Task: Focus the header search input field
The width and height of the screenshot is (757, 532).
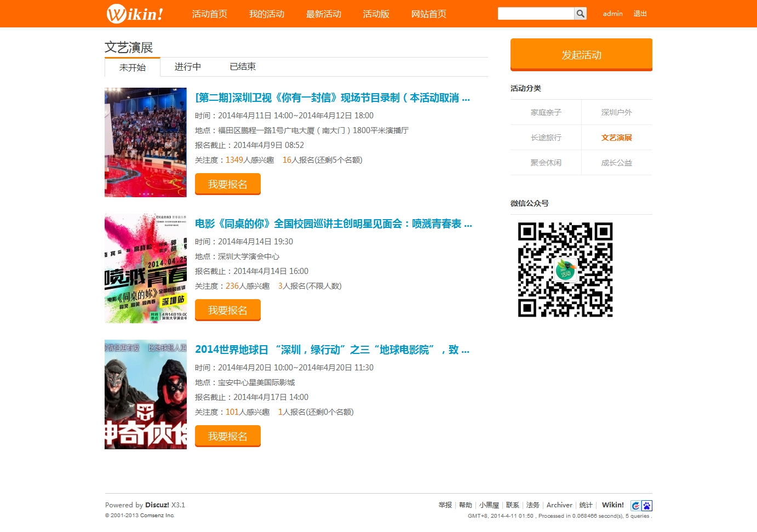Action: click(535, 14)
